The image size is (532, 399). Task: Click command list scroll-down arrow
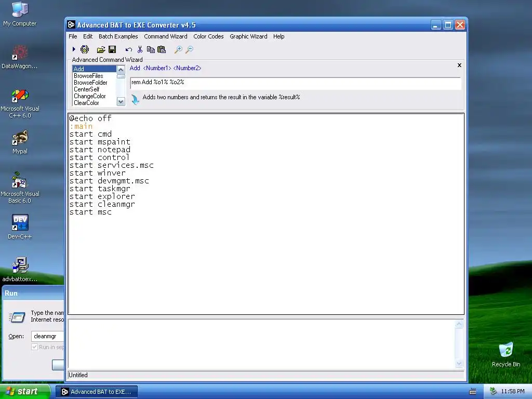point(121,101)
